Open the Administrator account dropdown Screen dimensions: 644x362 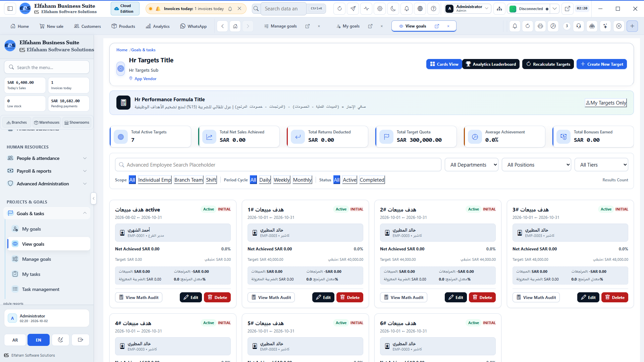coord(468,9)
